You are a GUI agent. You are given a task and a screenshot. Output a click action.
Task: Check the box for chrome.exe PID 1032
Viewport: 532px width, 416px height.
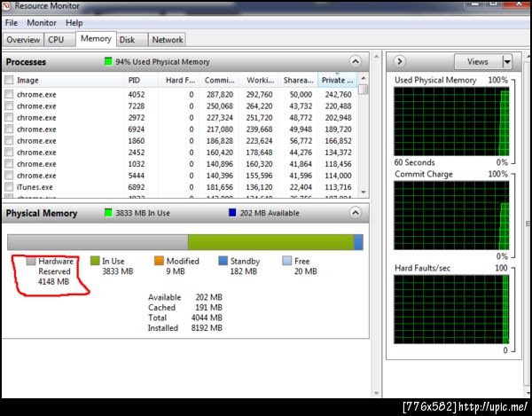(9, 163)
